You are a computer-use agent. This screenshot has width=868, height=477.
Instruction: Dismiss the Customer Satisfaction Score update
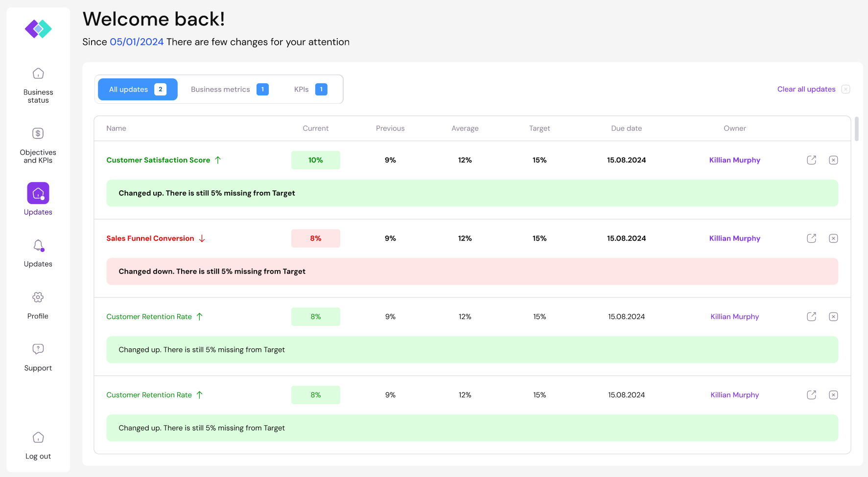833,160
